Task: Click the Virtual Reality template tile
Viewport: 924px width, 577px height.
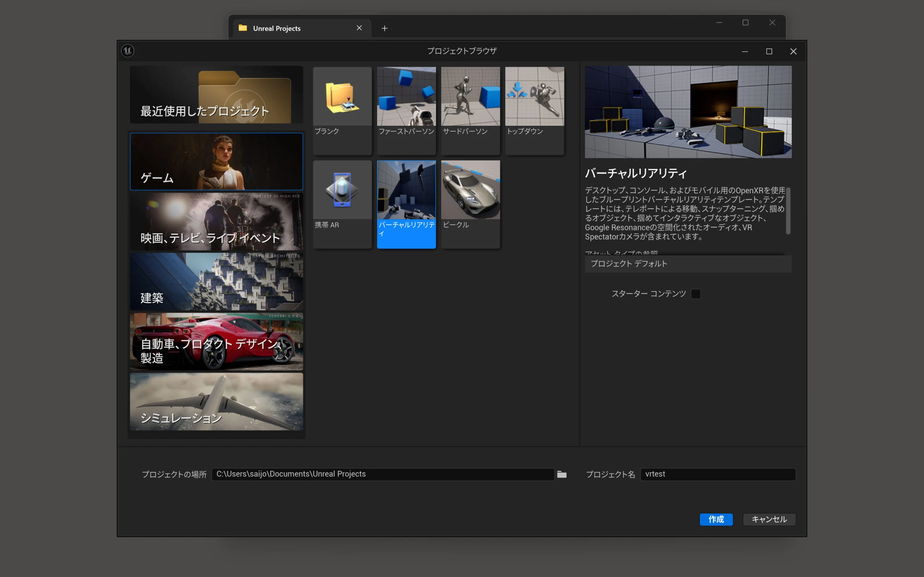Action: [x=406, y=204]
